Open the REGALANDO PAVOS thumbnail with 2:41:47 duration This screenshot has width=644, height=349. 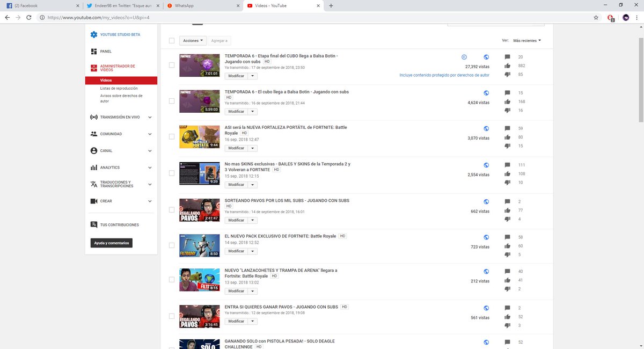[200, 210]
